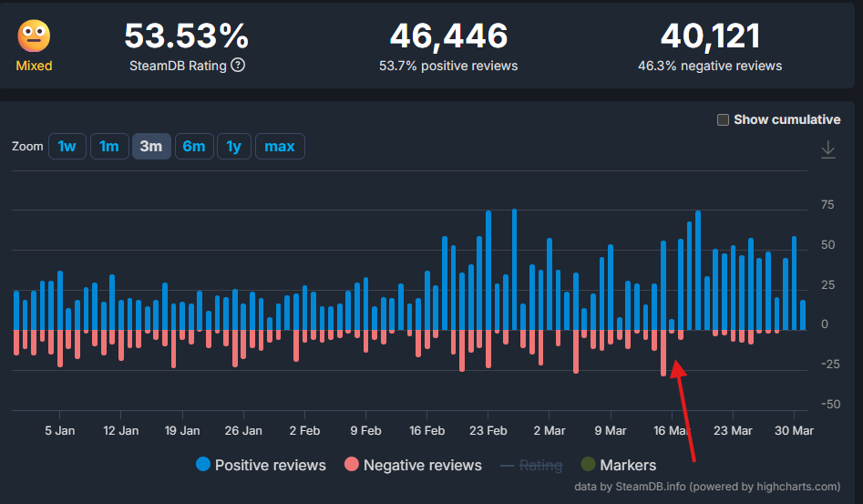Click the blue Positive reviews legend dot
The height and width of the screenshot is (504, 863).
[x=203, y=465]
